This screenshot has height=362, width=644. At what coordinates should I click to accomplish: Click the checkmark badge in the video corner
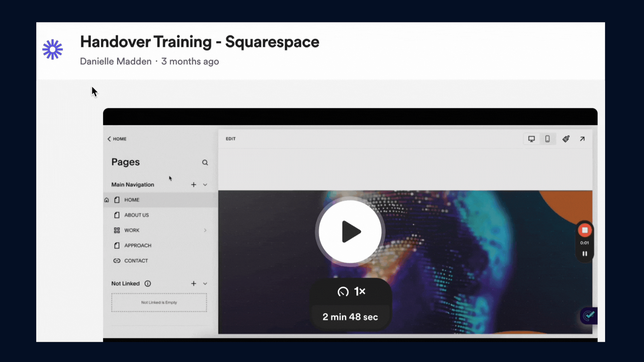[589, 316]
